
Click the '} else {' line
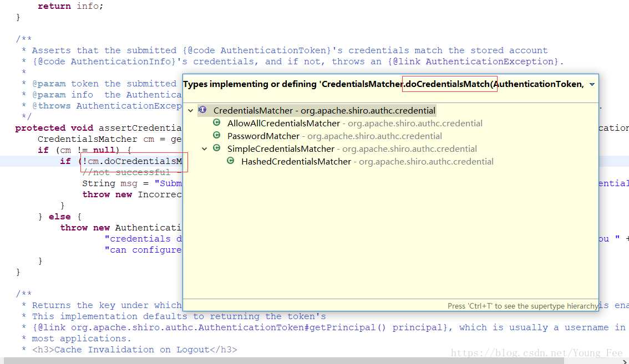pos(60,217)
